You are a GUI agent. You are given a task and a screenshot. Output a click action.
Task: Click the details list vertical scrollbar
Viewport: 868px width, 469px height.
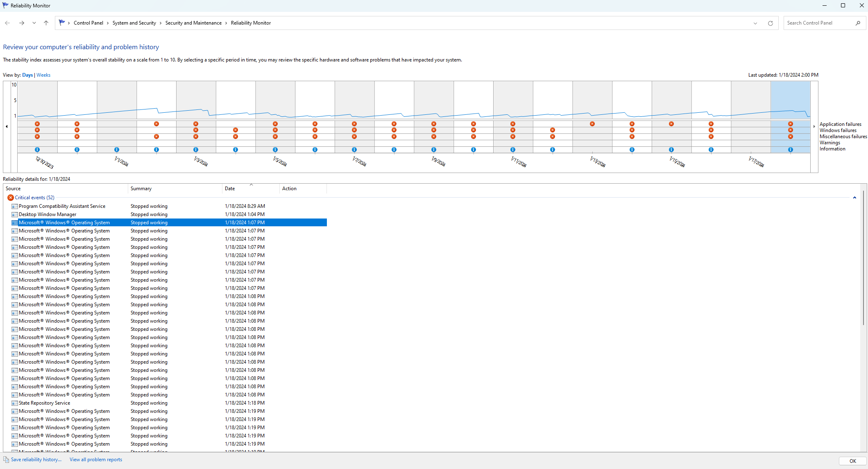tap(863, 258)
